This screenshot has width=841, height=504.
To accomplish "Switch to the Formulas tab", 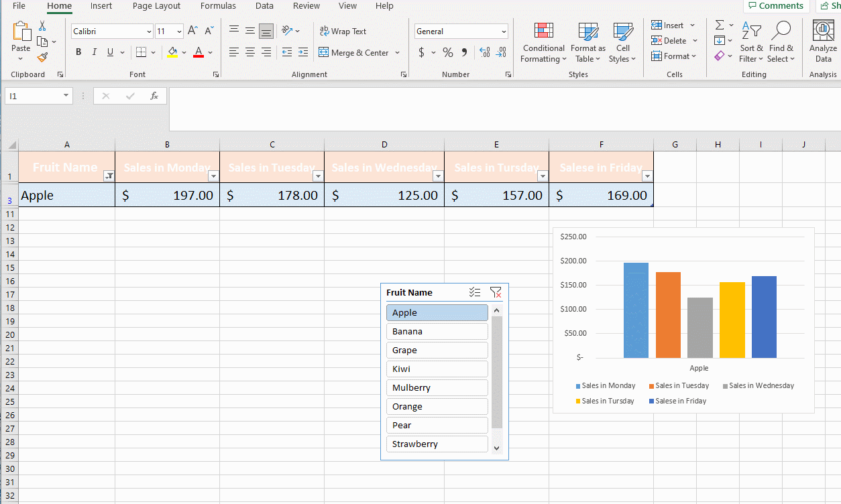I will pyautogui.click(x=218, y=5).
